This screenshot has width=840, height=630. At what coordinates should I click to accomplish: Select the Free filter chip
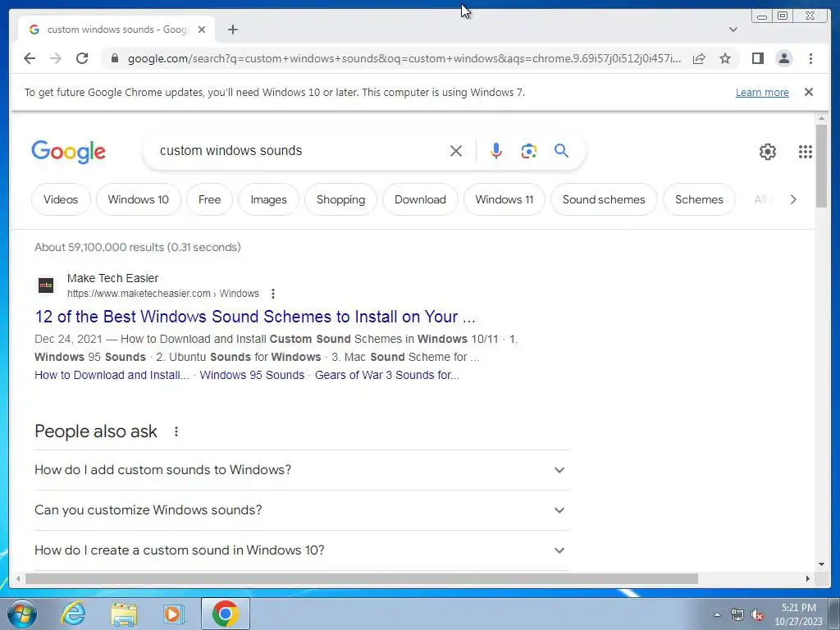pos(209,199)
